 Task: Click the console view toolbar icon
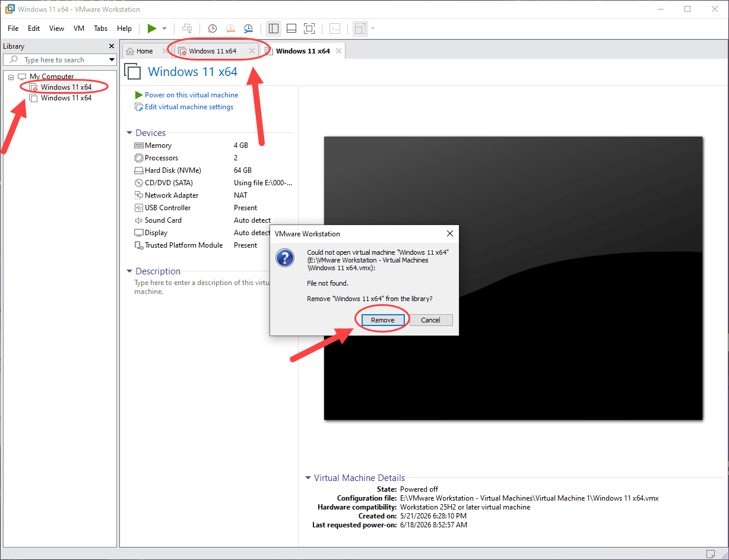pyautogui.click(x=335, y=29)
